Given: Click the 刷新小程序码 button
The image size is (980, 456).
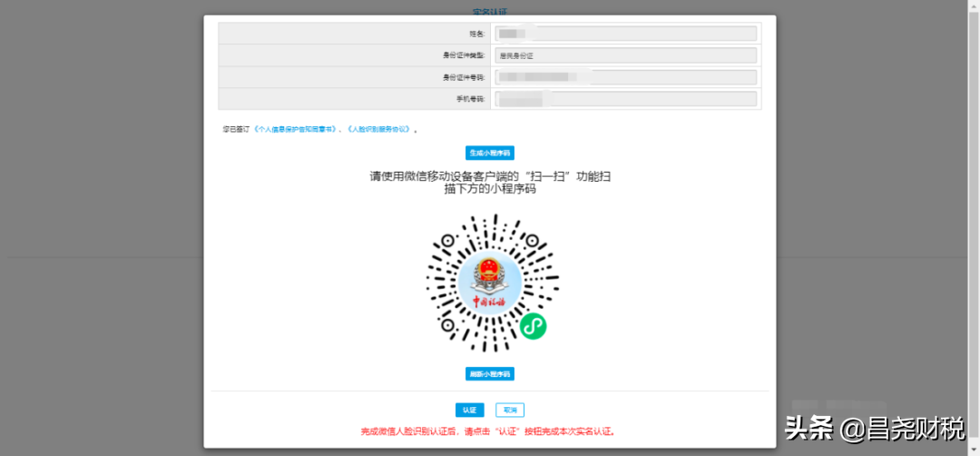Looking at the screenshot, I should click(489, 374).
